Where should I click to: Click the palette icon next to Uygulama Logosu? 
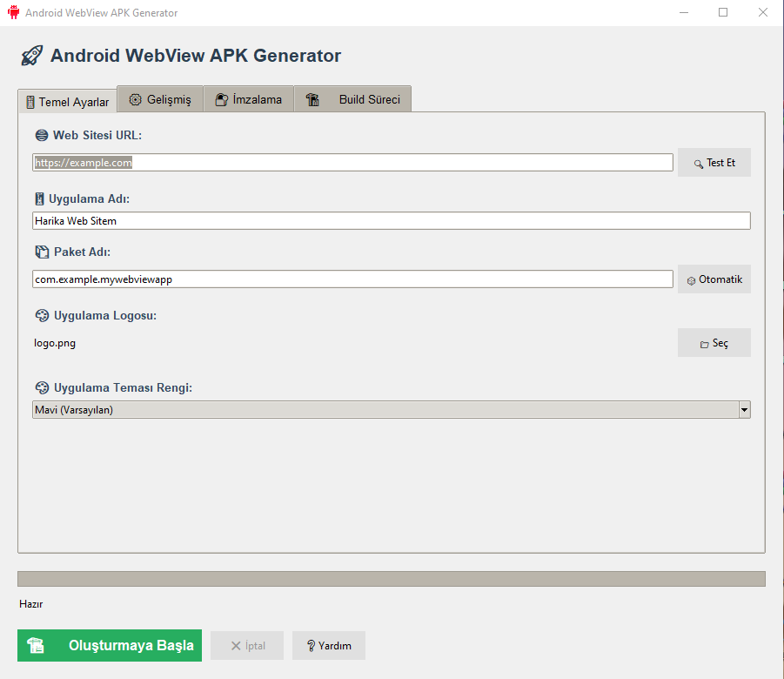coord(42,316)
